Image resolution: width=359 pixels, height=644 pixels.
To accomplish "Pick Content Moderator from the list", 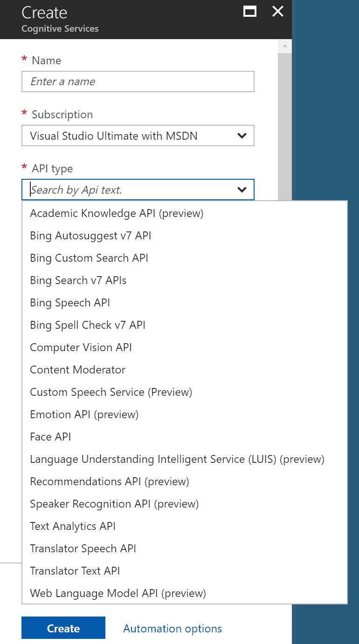I will (x=185, y=370).
